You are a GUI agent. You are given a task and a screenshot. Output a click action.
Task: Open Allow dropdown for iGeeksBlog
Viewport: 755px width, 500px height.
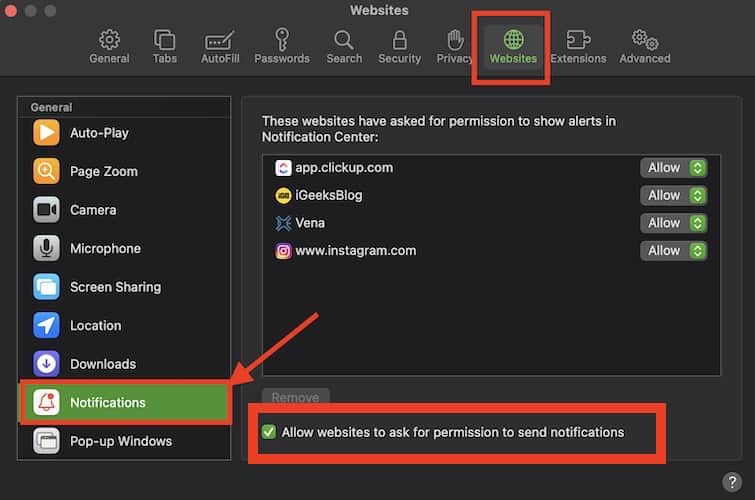(x=674, y=196)
